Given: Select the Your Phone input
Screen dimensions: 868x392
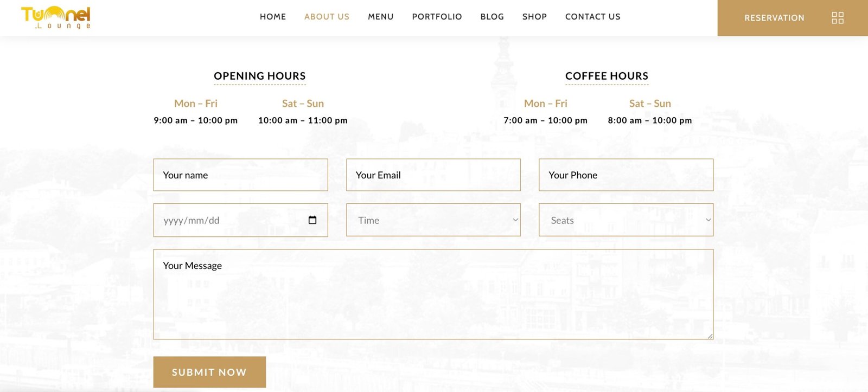Looking at the screenshot, I should [626, 175].
